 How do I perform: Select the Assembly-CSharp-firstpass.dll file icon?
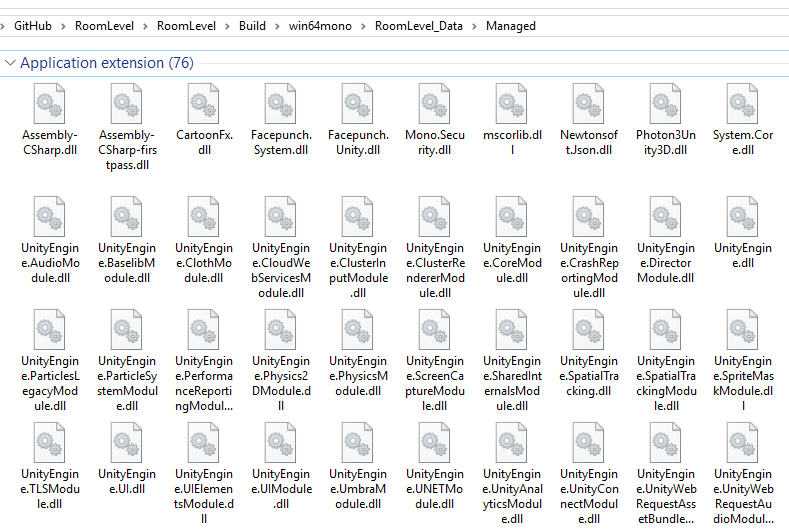pos(126,104)
